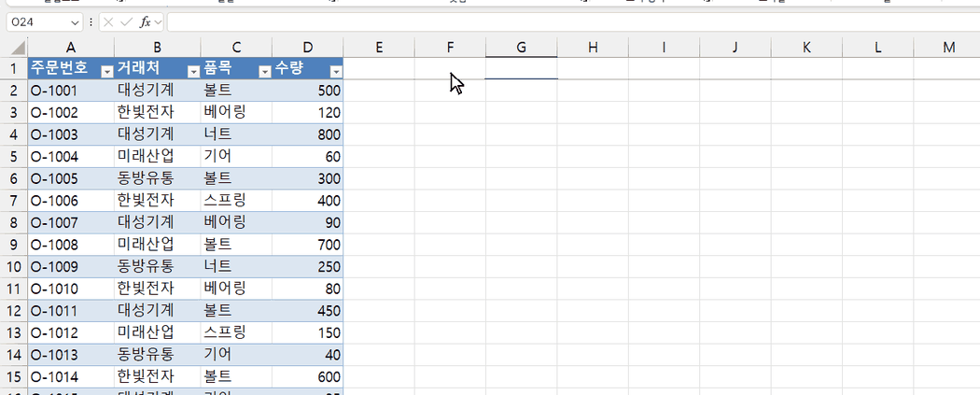980x395 pixels.
Task: Click empty cell G1 with underline border
Action: (521, 68)
